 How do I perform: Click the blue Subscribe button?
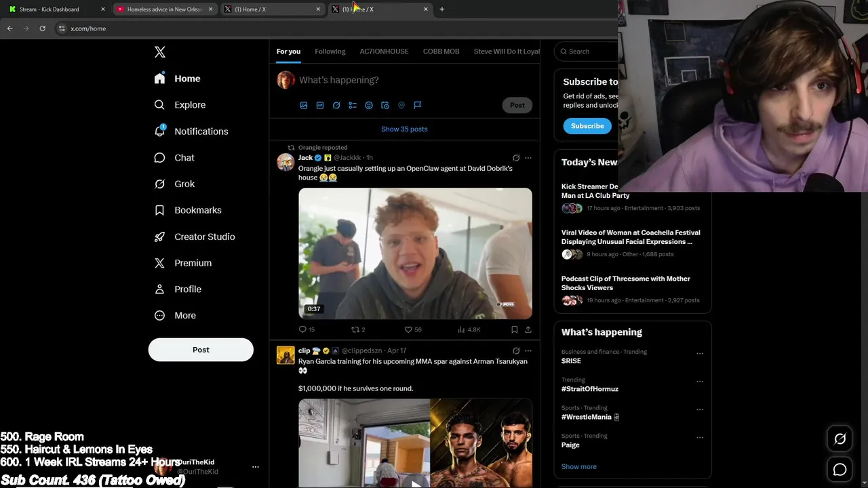(x=587, y=126)
